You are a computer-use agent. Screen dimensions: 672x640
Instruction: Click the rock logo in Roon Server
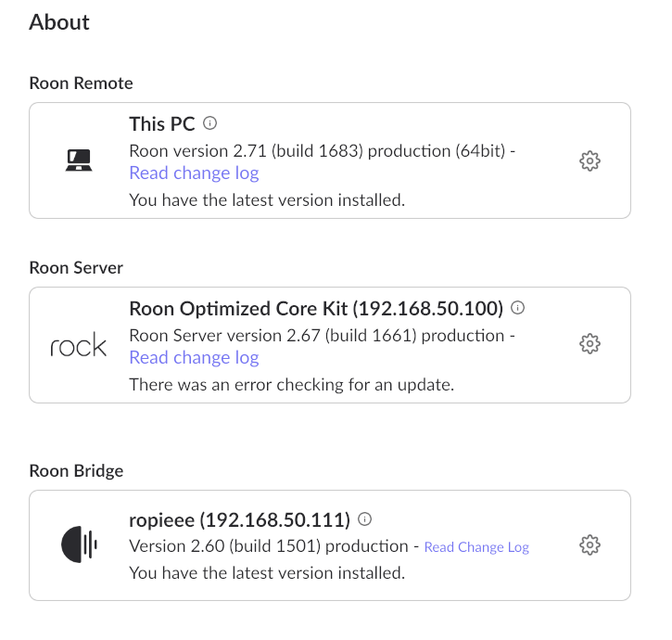tap(78, 344)
